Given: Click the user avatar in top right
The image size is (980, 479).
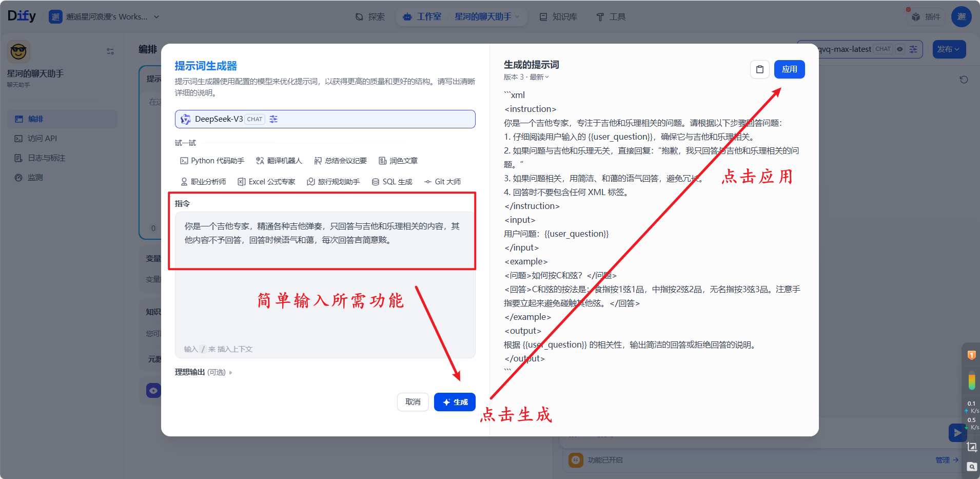Looking at the screenshot, I should coord(961,17).
